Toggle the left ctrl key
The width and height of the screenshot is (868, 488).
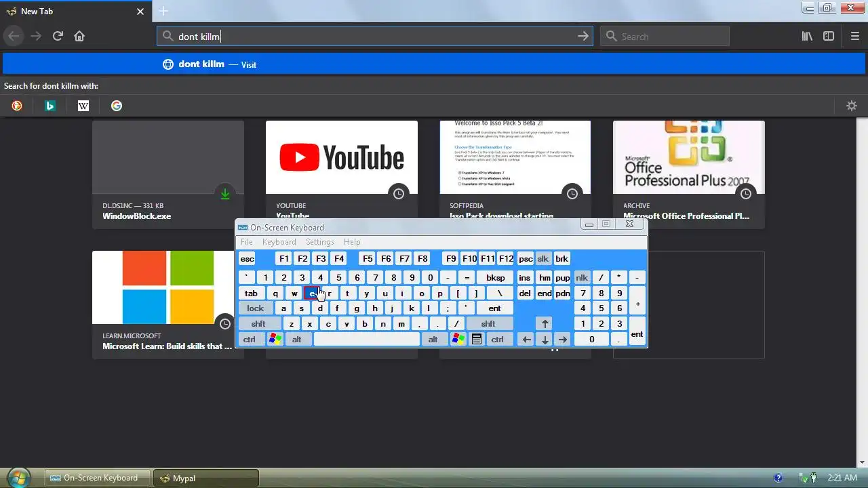[250, 340]
